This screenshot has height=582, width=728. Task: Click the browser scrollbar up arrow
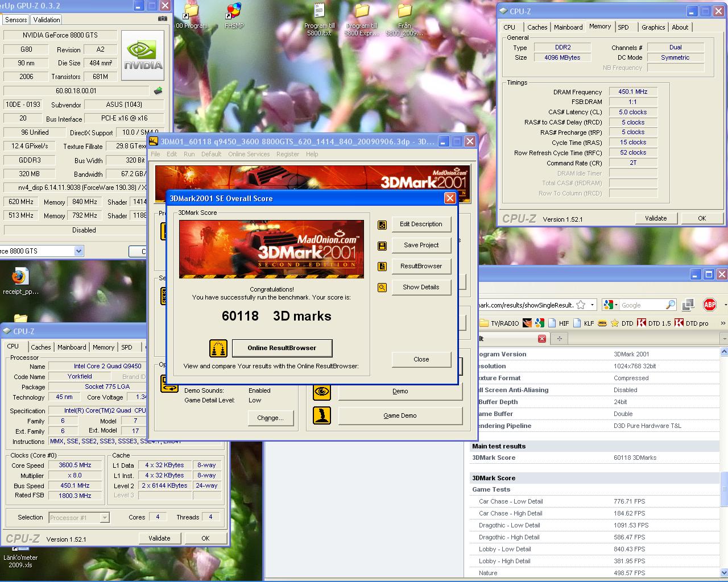pyautogui.click(x=723, y=352)
